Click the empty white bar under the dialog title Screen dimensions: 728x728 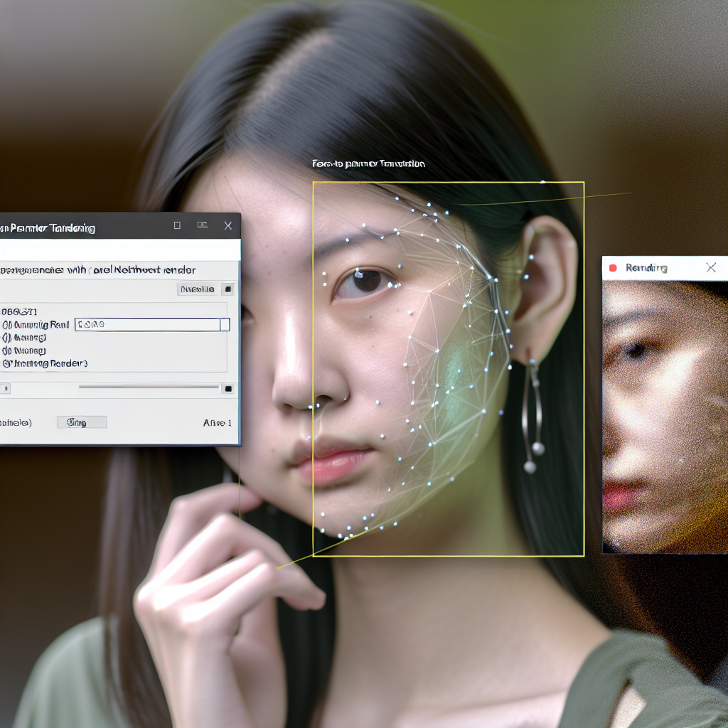pos(120,250)
